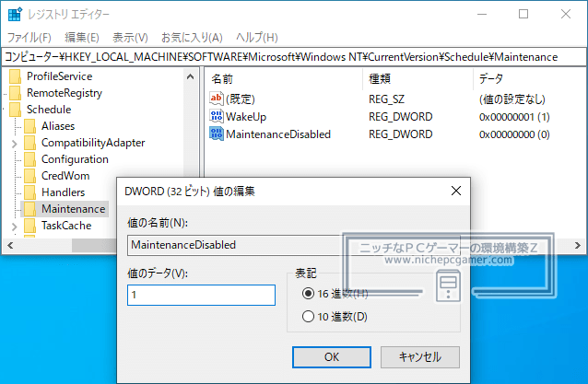Viewport: 588px width, 384px height.
Task: Click the Aliases folder icon
Action: 30,126
